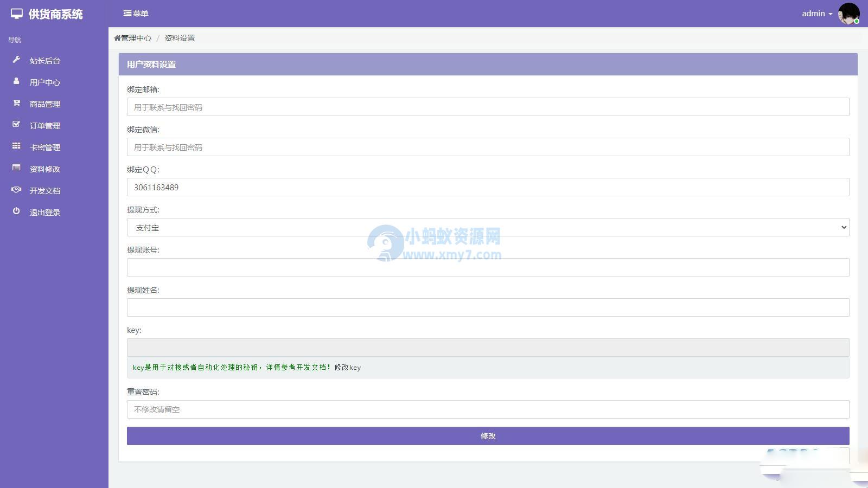Click the home icon in the breadcrumb

pyautogui.click(x=117, y=38)
